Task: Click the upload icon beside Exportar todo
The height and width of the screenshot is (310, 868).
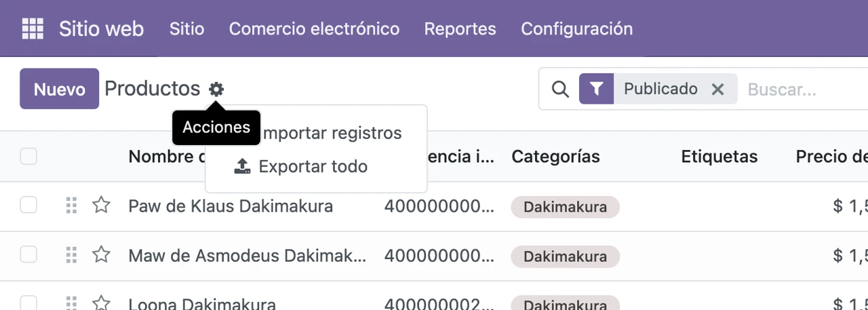Action: tap(242, 166)
